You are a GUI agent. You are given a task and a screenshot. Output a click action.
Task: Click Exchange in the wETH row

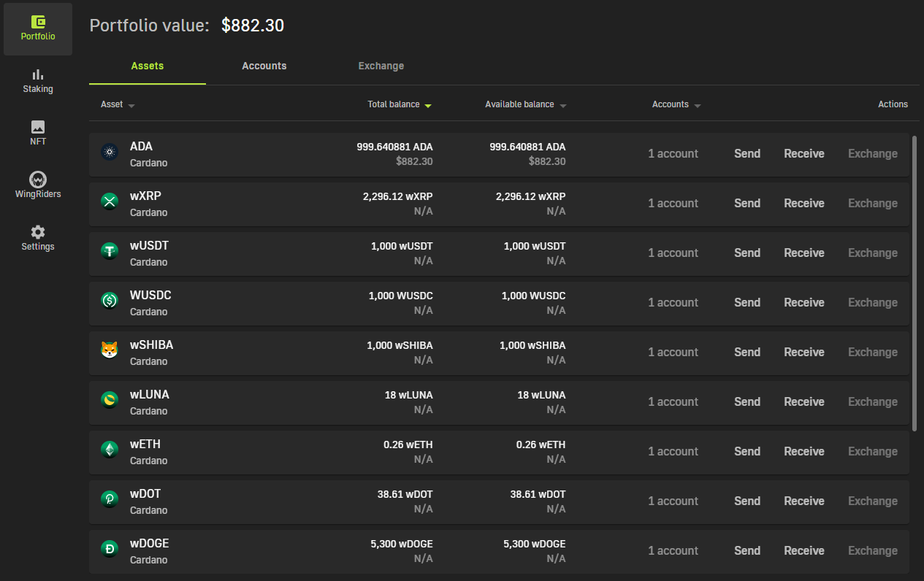873,451
